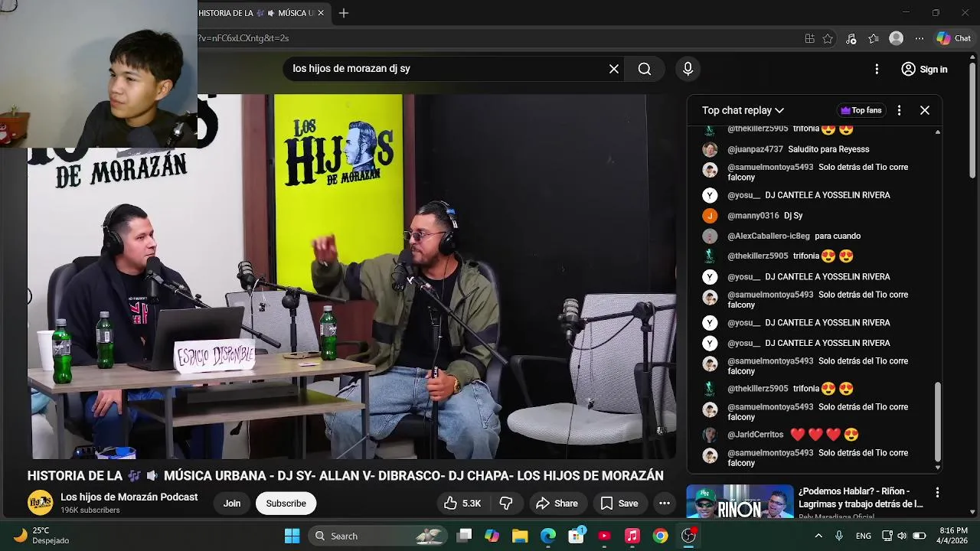Image resolution: width=980 pixels, height=551 pixels.
Task: Click the Sign in button
Action: [924, 69]
